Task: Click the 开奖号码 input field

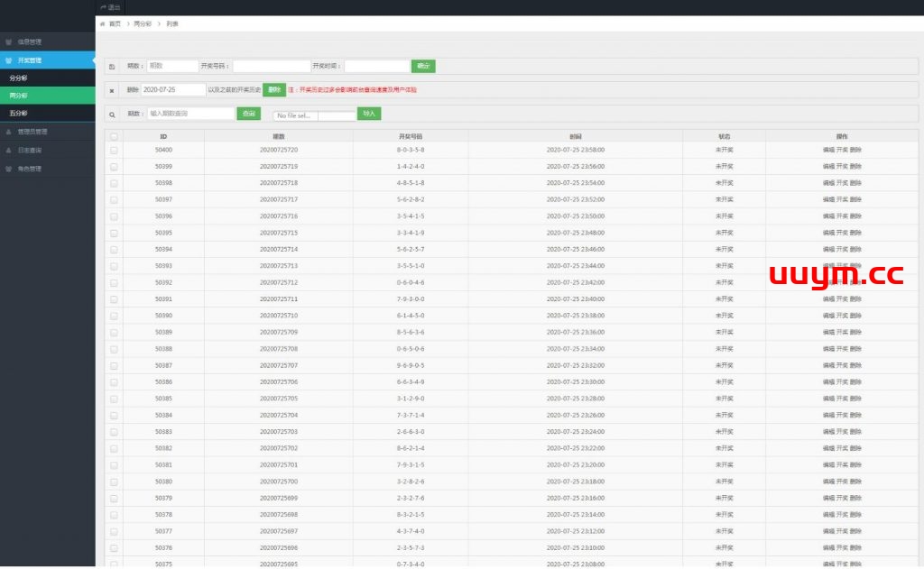Action: (272, 66)
